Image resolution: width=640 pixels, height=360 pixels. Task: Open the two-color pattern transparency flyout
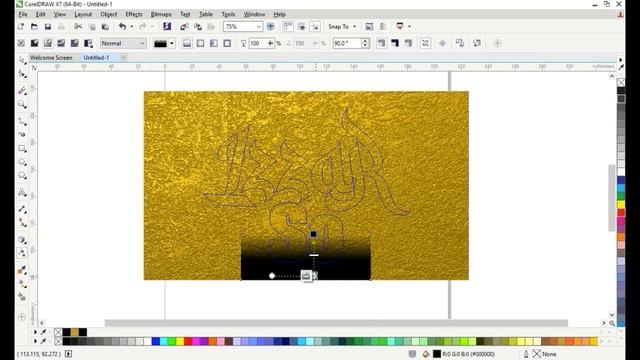(x=88, y=43)
